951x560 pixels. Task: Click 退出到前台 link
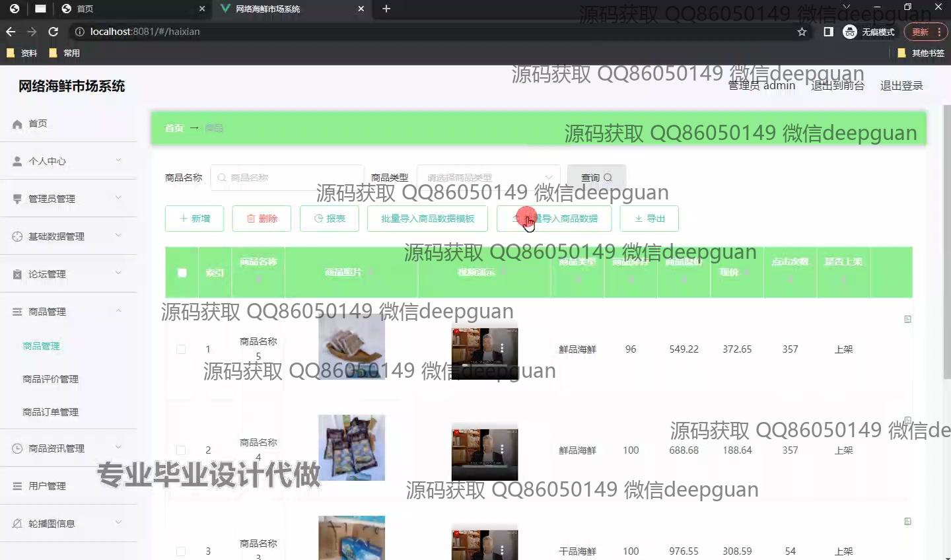(x=837, y=86)
